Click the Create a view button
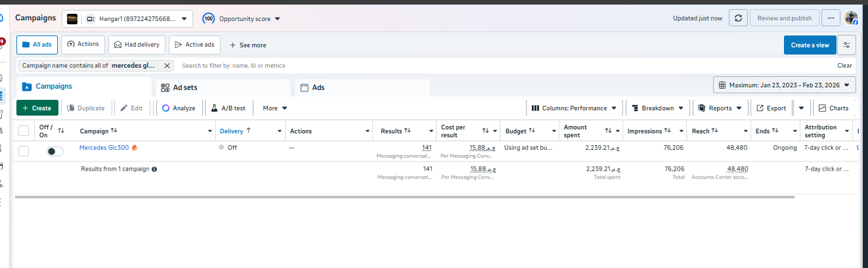This screenshot has width=868, height=268. click(810, 45)
